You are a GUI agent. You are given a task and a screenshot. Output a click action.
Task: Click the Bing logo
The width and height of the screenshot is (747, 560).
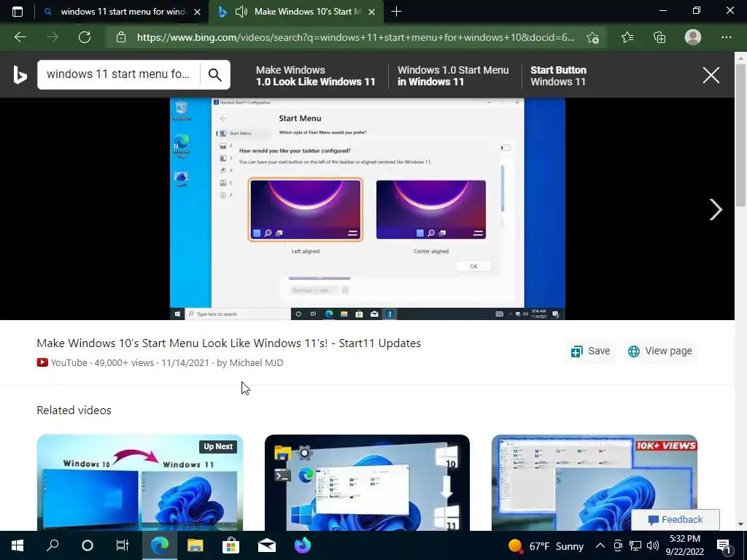pyautogui.click(x=20, y=75)
